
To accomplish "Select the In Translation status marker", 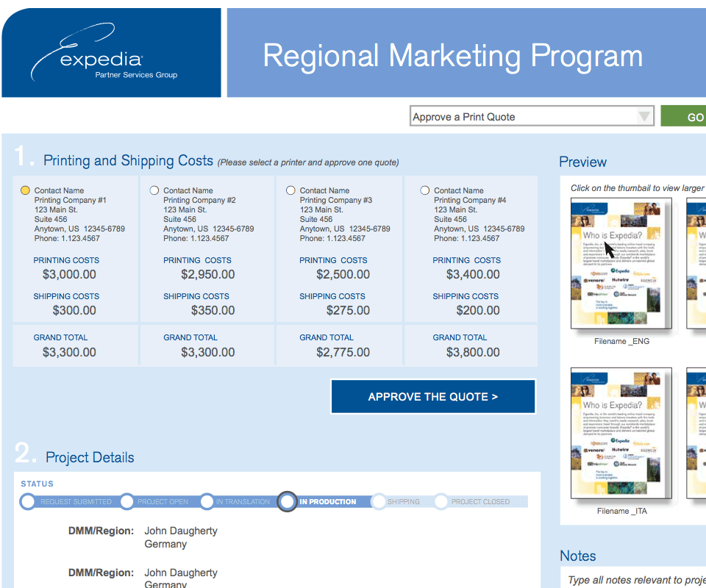I will point(207,502).
